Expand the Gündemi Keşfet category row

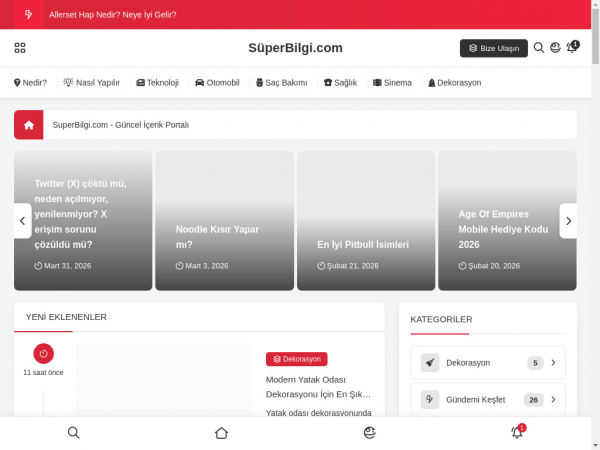[553, 400]
